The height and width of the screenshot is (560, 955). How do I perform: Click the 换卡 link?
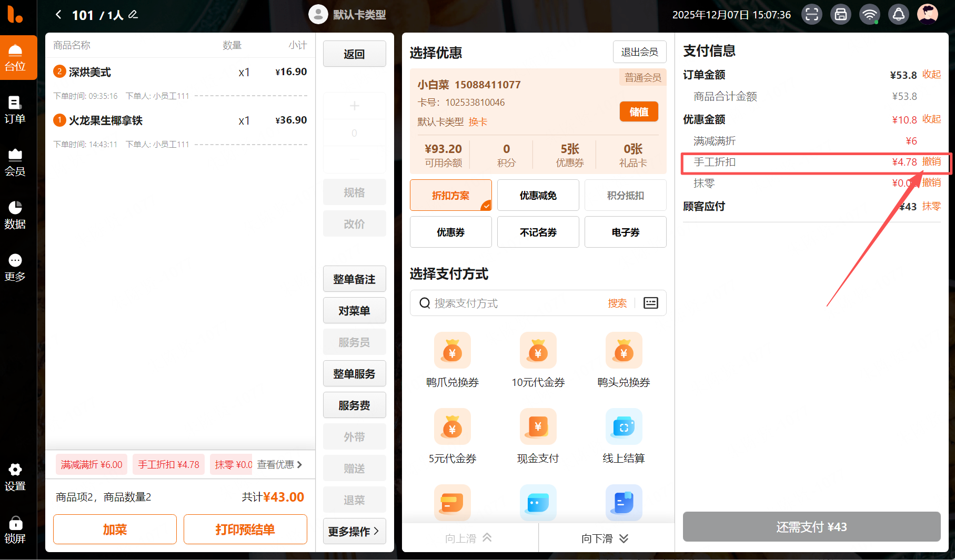tap(478, 122)
